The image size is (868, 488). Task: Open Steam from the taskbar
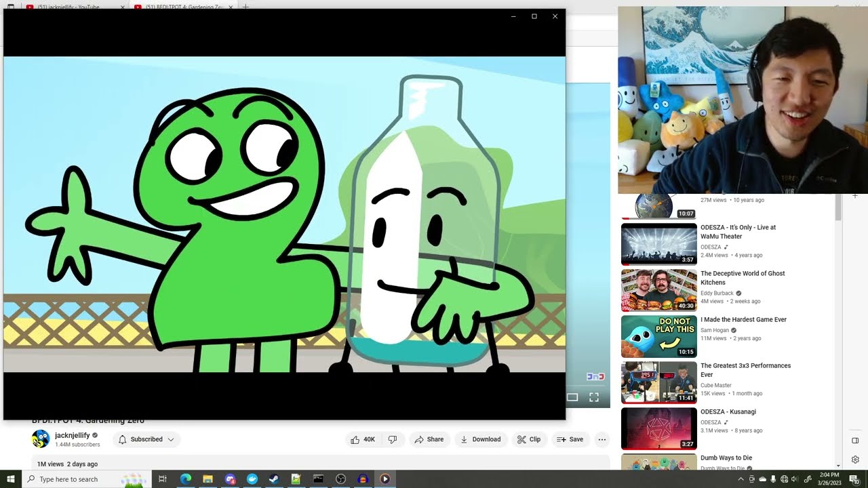coord(273,479)
